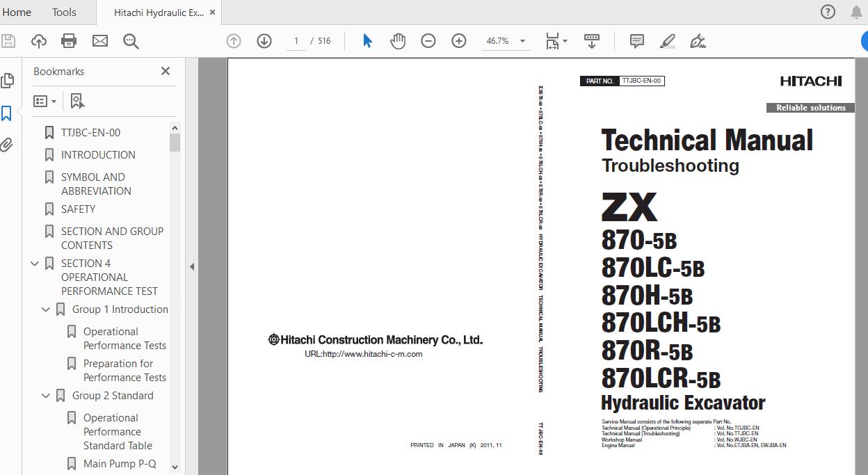Open SECTION 4 OPERATIONAL PERFORMANCE TEST bookmark
The image size is (868, 475).
(x=109, y=277)
